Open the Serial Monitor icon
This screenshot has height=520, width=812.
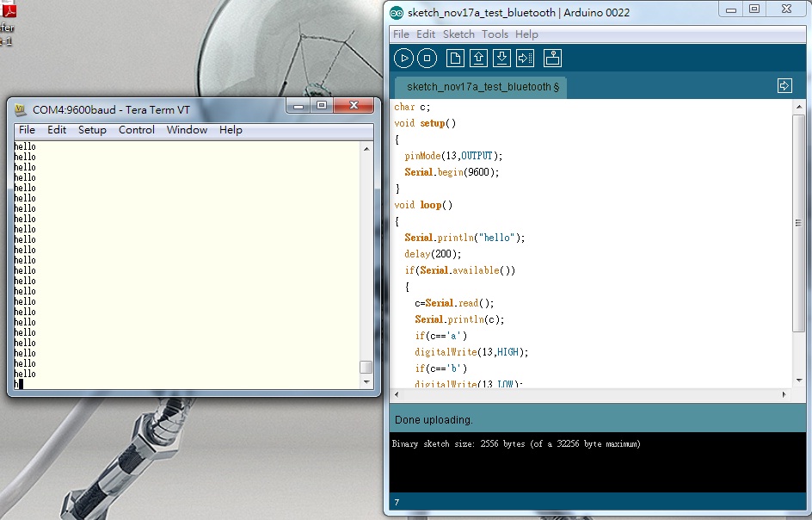pyautogui.click(x=552, y=58)
